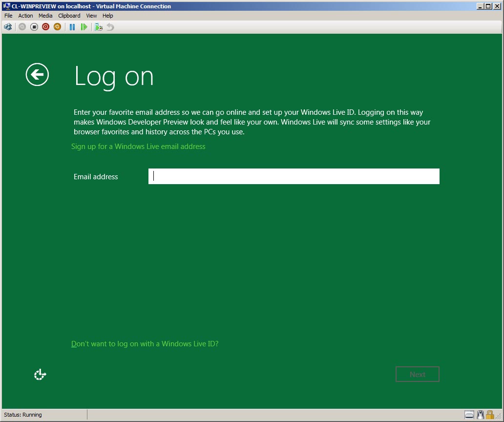Click "Sign up for a Windows Live email address"
Viewport: 504px width, 422px height.
point(138,147)
